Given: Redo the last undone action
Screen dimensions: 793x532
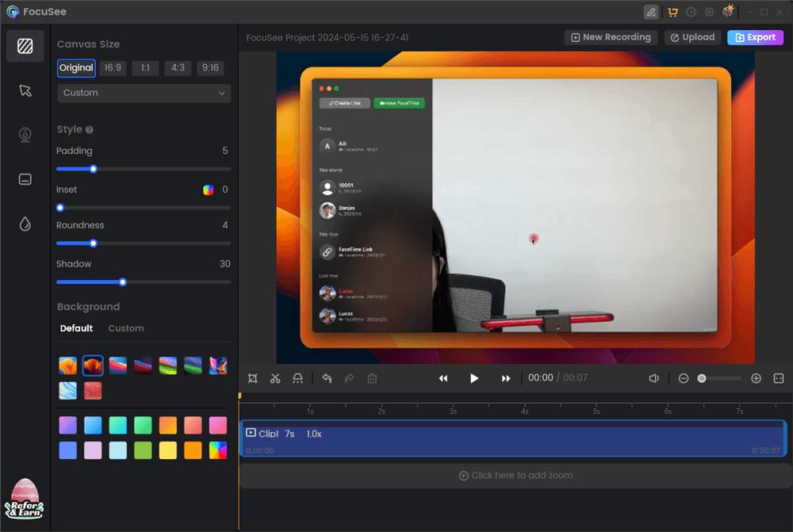Looking at the screenshot, I should click(x=349, y=378).
